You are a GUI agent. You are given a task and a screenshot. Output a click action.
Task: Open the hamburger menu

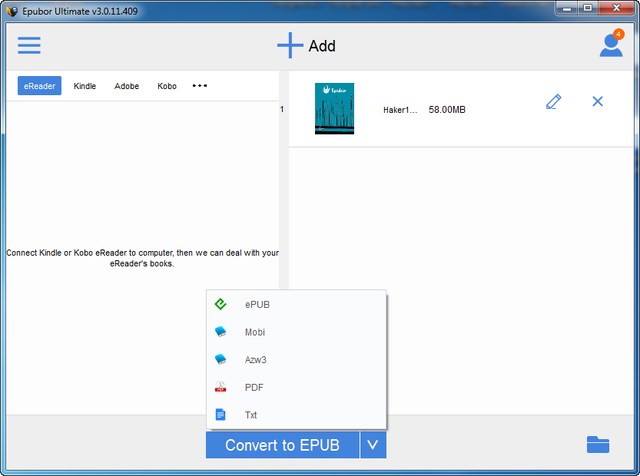tap(29, 45)
